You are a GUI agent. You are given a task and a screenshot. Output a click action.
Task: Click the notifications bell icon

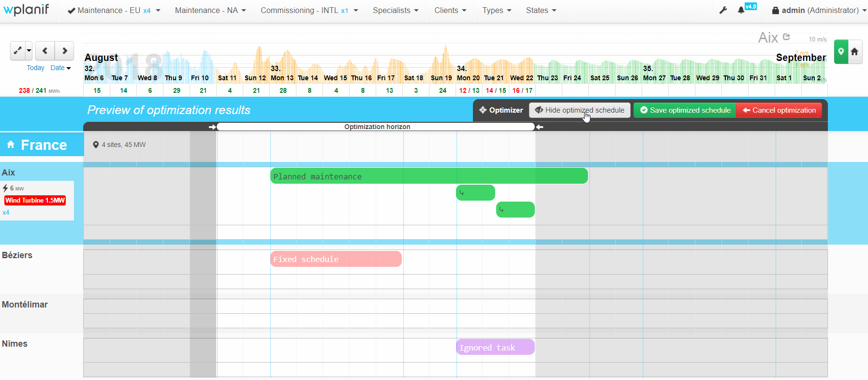point(741,10)
